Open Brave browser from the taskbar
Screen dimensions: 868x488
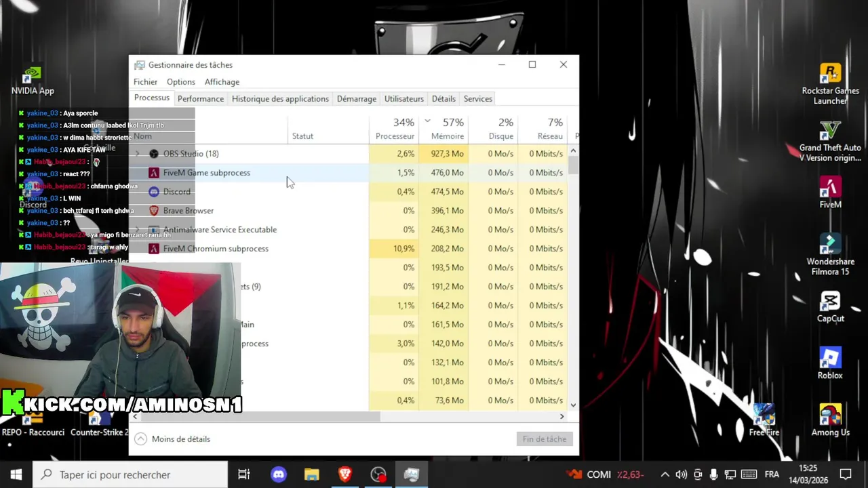344,474
